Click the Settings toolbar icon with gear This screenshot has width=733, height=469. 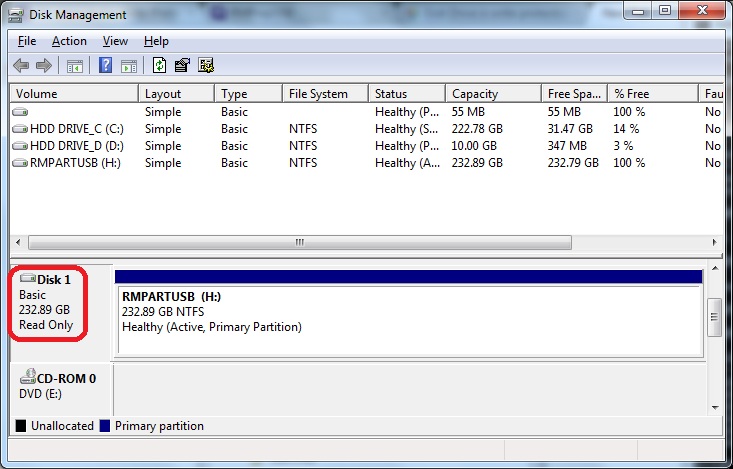click(206, 65)
